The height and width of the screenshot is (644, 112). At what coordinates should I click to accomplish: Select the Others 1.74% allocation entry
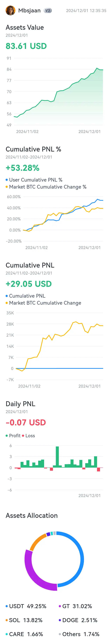click(79, 634)
